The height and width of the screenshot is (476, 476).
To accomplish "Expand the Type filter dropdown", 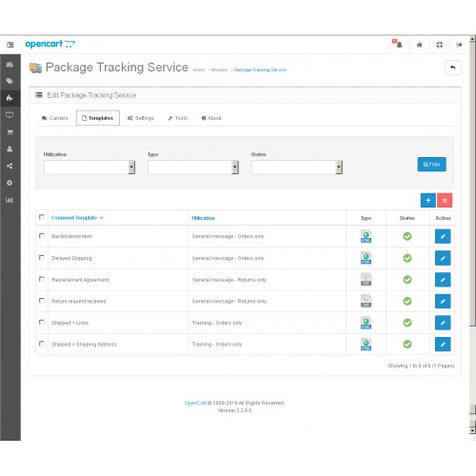I will (193, 168).
